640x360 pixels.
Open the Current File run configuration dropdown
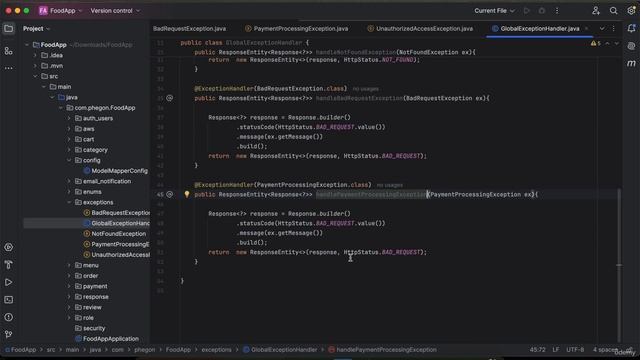[x=494, y=11]
